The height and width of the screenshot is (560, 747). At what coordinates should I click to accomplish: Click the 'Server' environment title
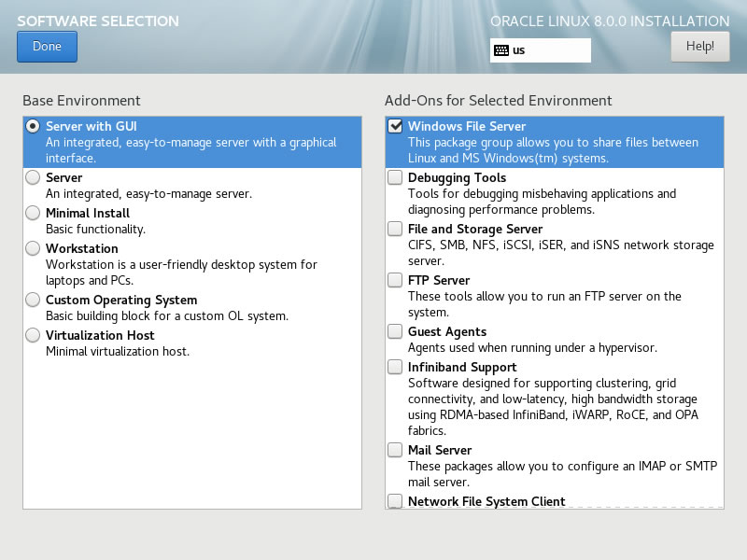coord(63,177)
